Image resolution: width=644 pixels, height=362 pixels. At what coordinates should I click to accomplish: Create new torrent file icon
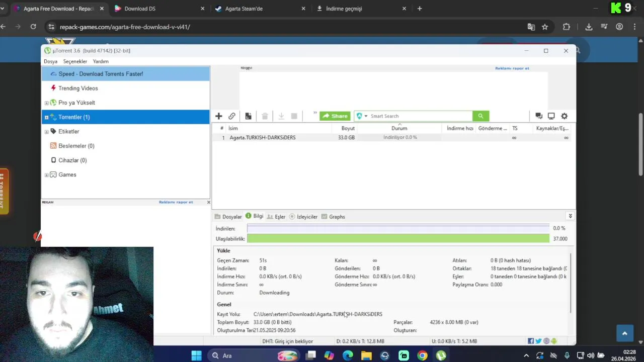pyautogui.click(x=248, y=116)
